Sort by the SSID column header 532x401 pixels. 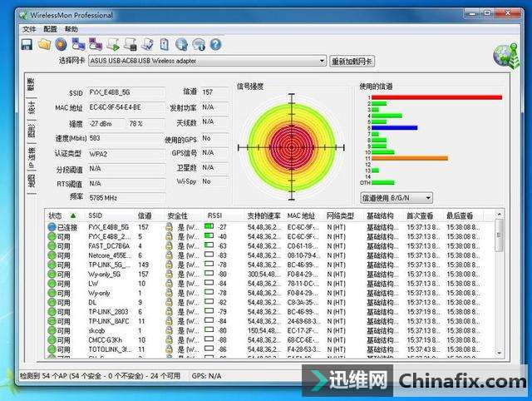tap(96, 215)
